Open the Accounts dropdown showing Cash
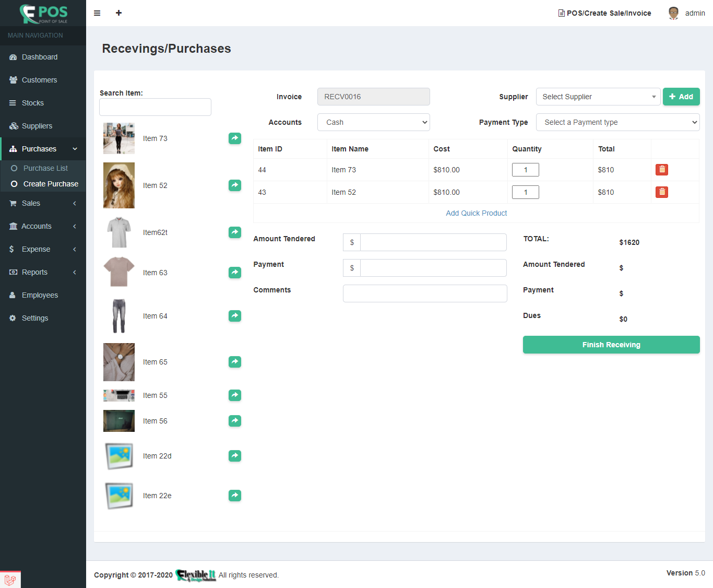The height and width of the screenshot is (588, 713). 373,122
